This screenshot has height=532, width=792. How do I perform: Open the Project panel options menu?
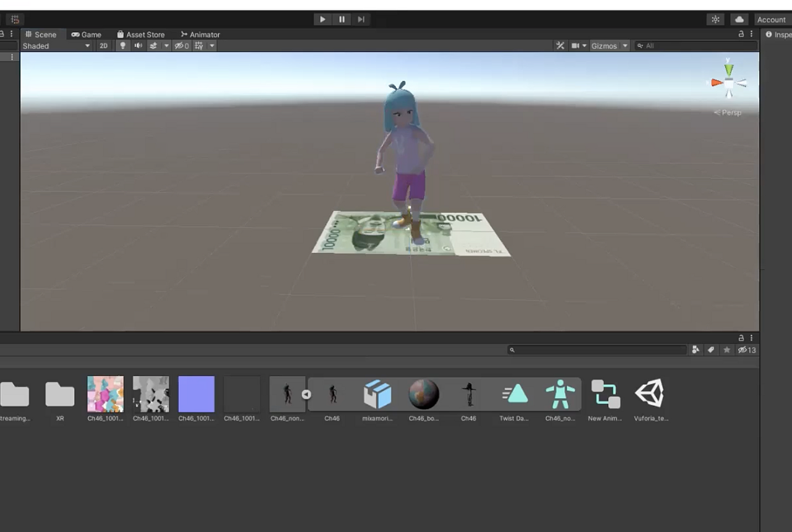(752, 338)
